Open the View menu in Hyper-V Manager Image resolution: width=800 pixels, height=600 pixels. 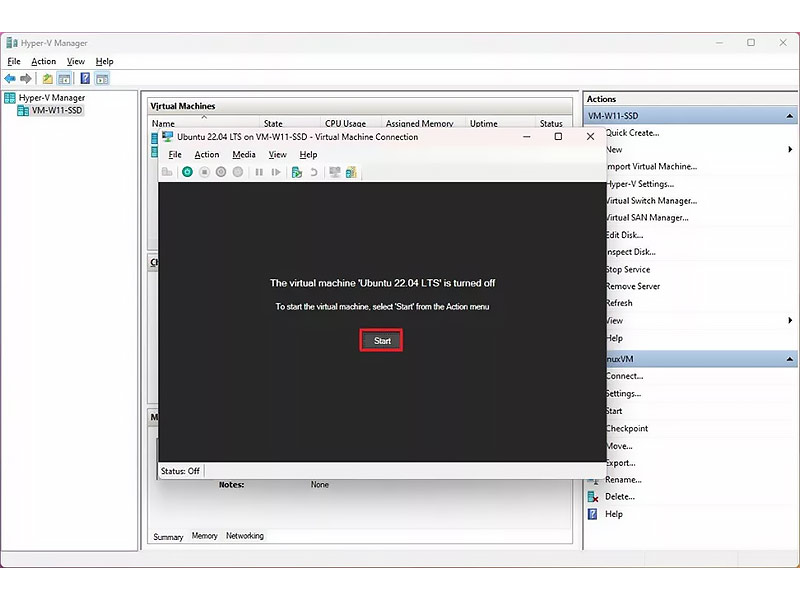pyautogui.click(x=76, y=61)
